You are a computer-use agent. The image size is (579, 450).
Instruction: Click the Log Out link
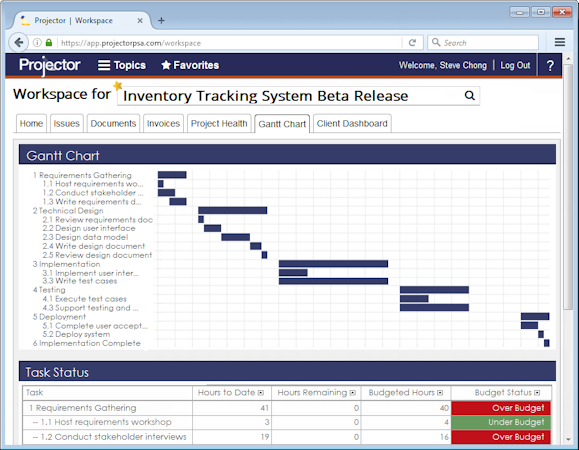515,65
